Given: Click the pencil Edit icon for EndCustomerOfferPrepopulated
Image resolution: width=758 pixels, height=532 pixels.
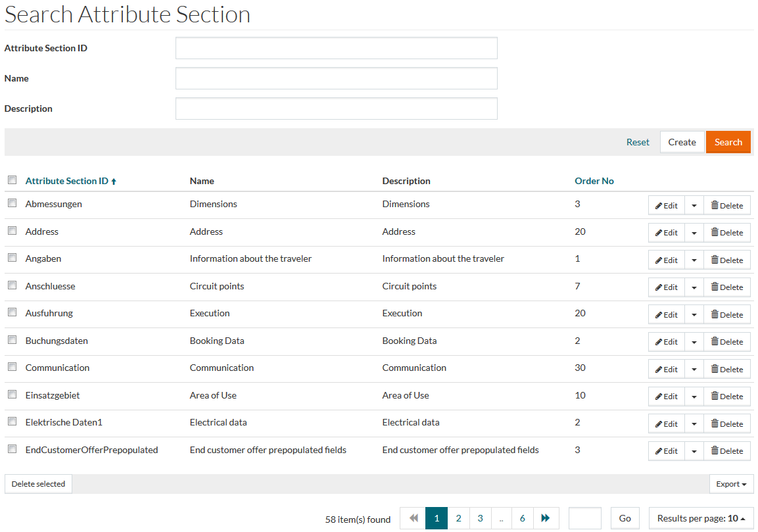Looking at the screenshot, I should click(x=659, y=451).
